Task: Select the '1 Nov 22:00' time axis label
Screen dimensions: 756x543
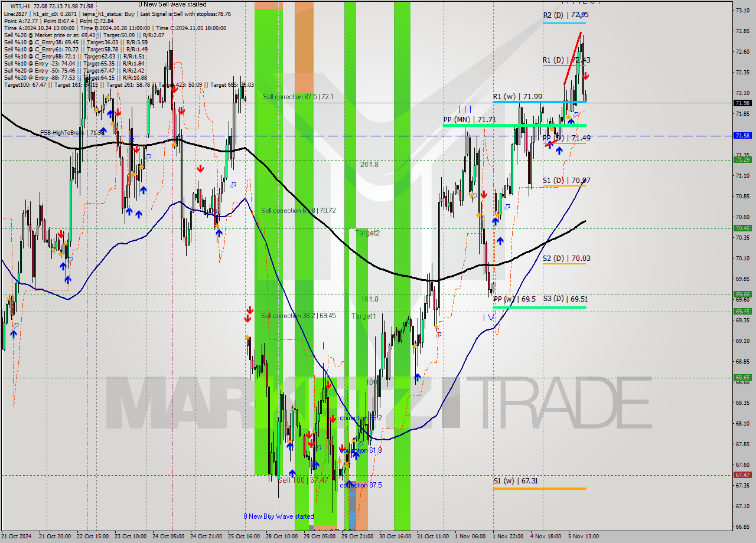Action: click(508, 537)
